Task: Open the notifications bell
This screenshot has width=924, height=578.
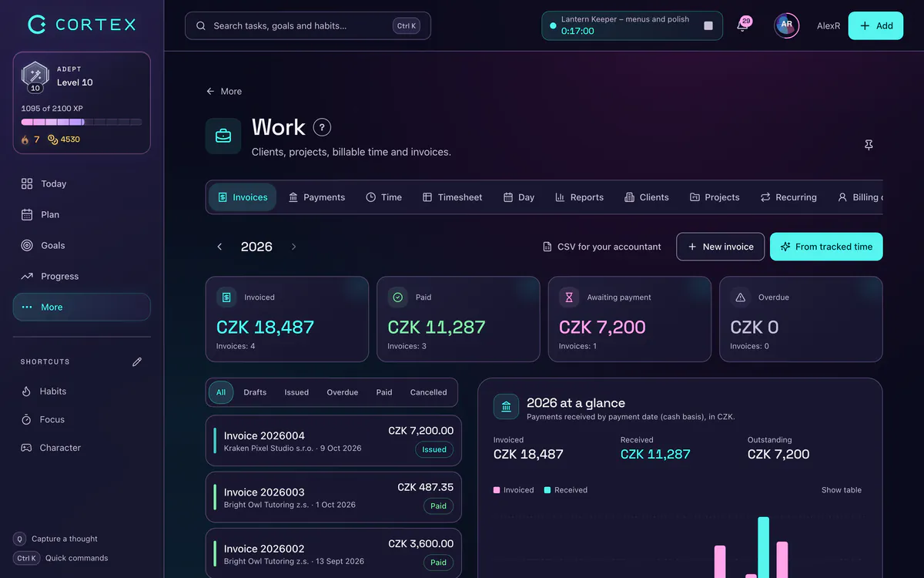Action: pos(742,25)
